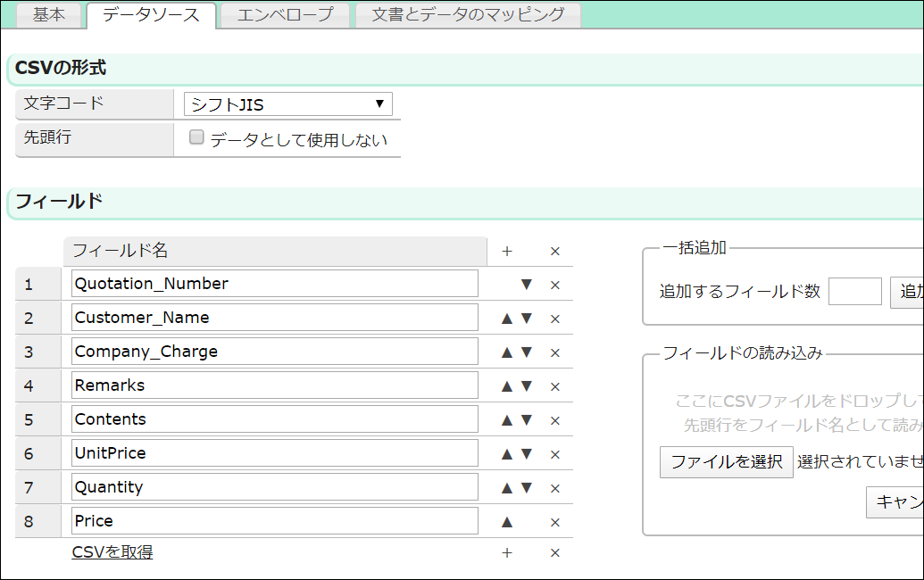The image size is (924, 580).
Task: Delete the Remarks field row
Action: coord(554,386)
